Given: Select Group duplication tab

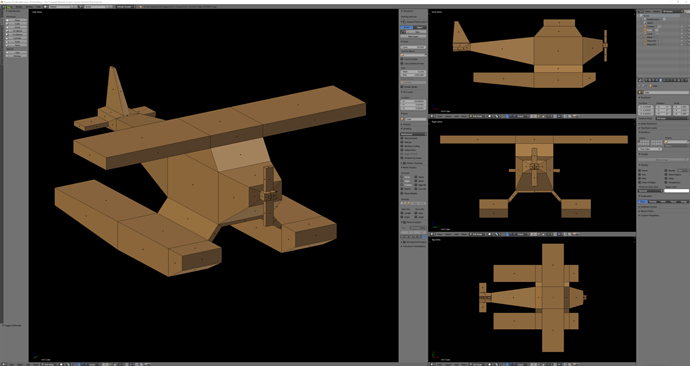Looking at the screenshot, I should click(x=684, y=202).
